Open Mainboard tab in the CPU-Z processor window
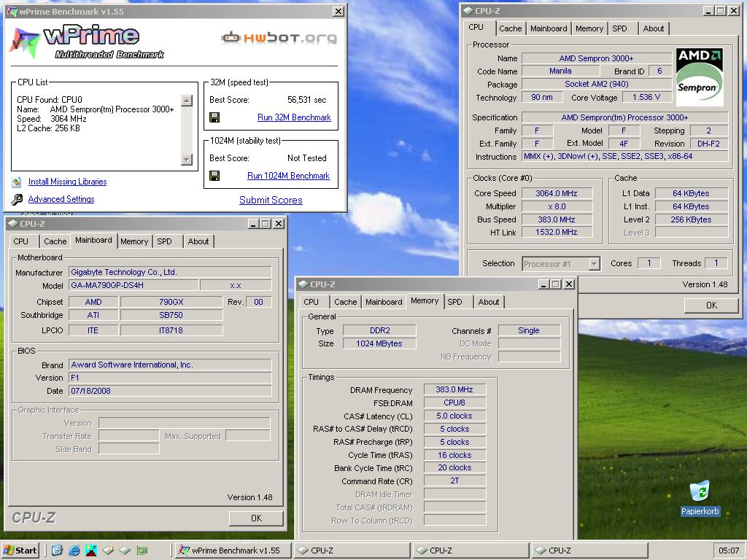The width and height of the screenshot is (747, 560). [549, 28]
